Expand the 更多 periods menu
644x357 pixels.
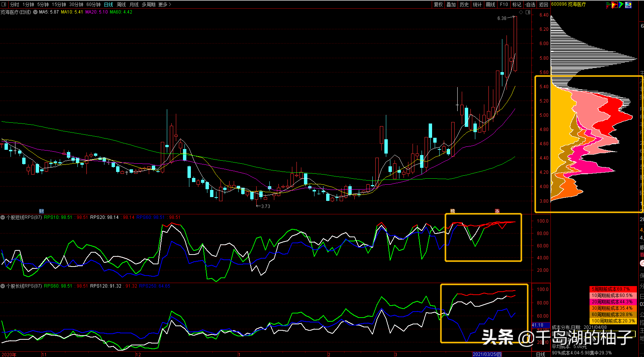(x=165, y=5)
